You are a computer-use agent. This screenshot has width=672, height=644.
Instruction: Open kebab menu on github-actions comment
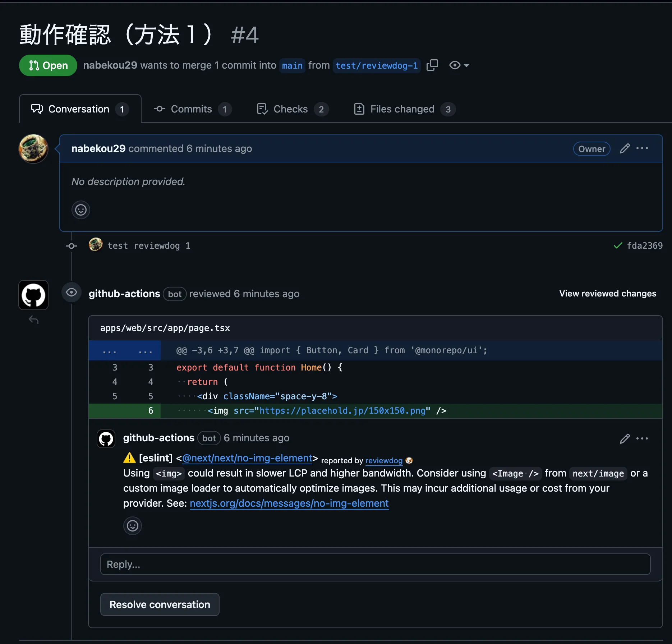(643, 438)
